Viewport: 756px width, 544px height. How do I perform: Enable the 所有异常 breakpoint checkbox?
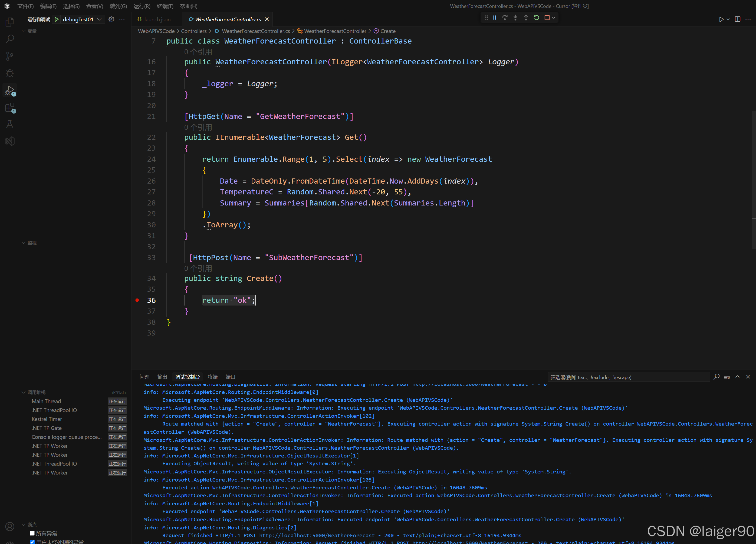coord(32,533)
